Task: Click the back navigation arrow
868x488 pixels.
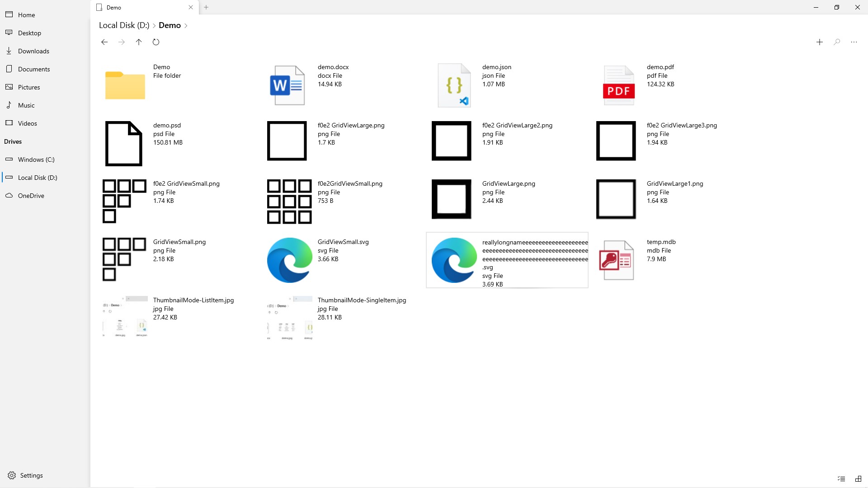Action: pos(104,42)
